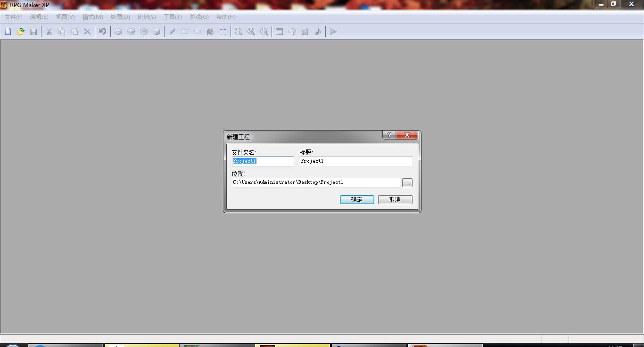
Task: Click the dialog help question mark button
Action: tap(389, 135)
